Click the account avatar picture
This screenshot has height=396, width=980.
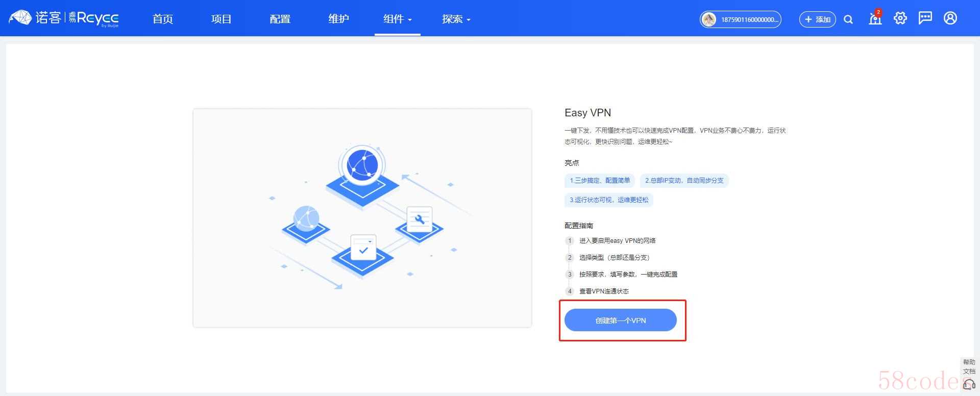click(709, 19)
